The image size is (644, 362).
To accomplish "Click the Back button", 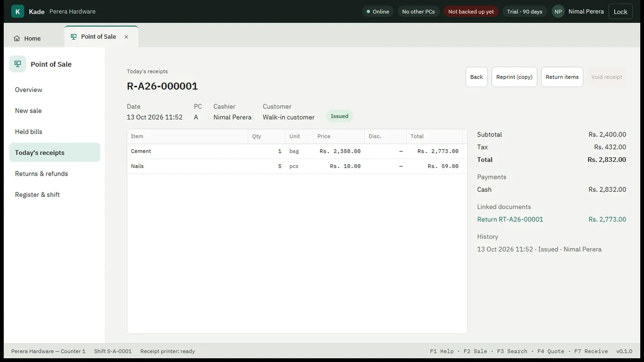I will 477,77.
